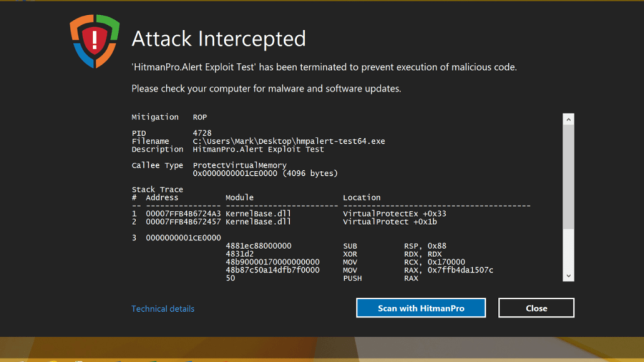Select stack address '00007FFB4B672457'
The image size is (644, 362).
point(183,222)
